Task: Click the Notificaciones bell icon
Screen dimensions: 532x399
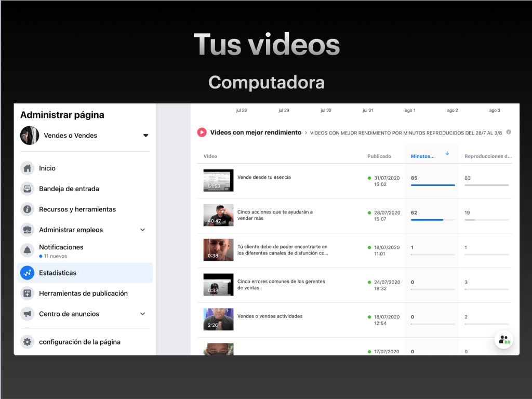Action: (27, 250)
